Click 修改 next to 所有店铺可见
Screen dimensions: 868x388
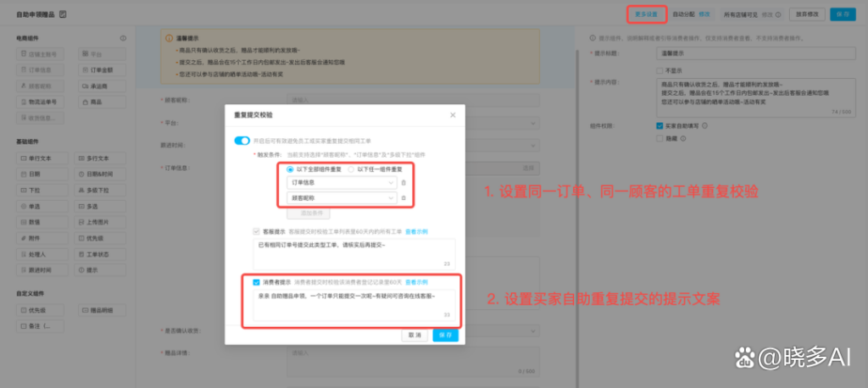[766, 15]
